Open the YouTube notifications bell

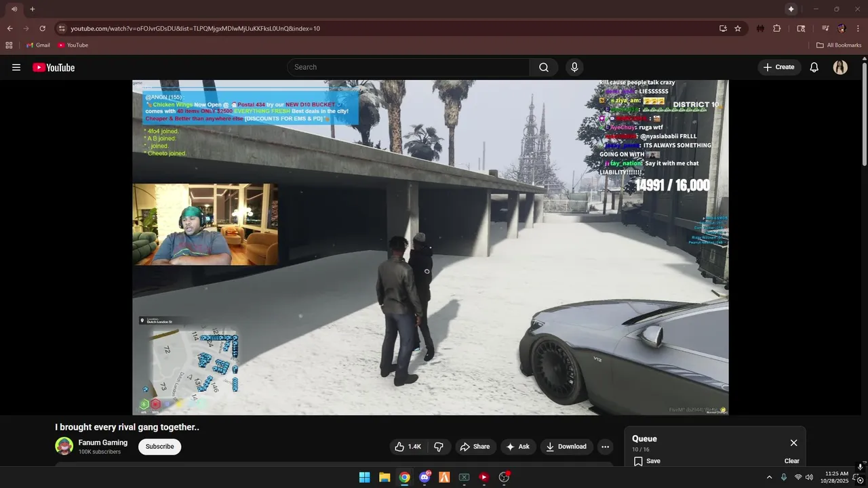tap(814, 67)
